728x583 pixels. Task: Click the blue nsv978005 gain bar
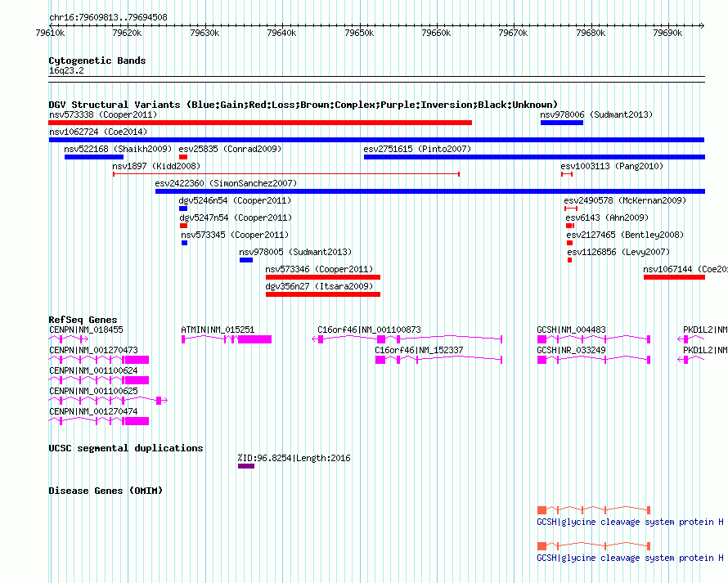246,260
